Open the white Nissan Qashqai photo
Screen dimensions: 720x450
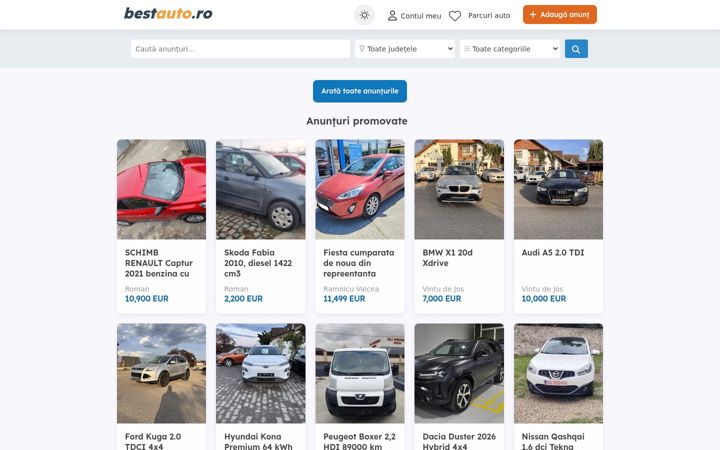pos(558,373)
